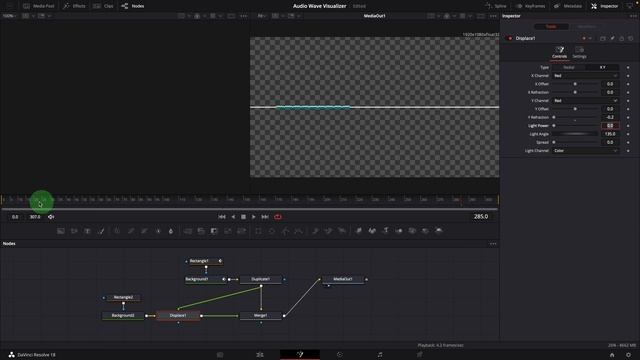The image size is (640, 360).
Task: Open the Y Channel dropdown
Action: pos(585,100)
